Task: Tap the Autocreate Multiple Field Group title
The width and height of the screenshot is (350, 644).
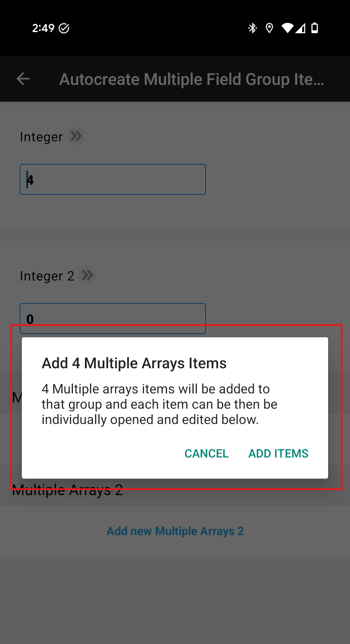Action: [x=191, y=79]
